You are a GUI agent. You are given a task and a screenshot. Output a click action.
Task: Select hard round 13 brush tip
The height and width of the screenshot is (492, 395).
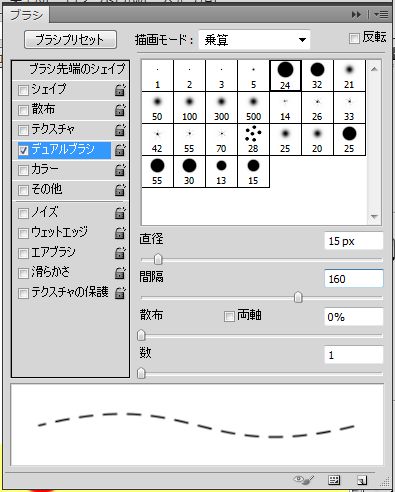(x=221, y=172)
